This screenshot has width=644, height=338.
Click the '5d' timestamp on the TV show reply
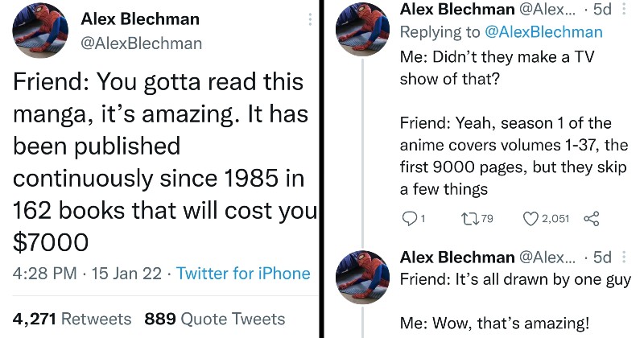(601, 10)
